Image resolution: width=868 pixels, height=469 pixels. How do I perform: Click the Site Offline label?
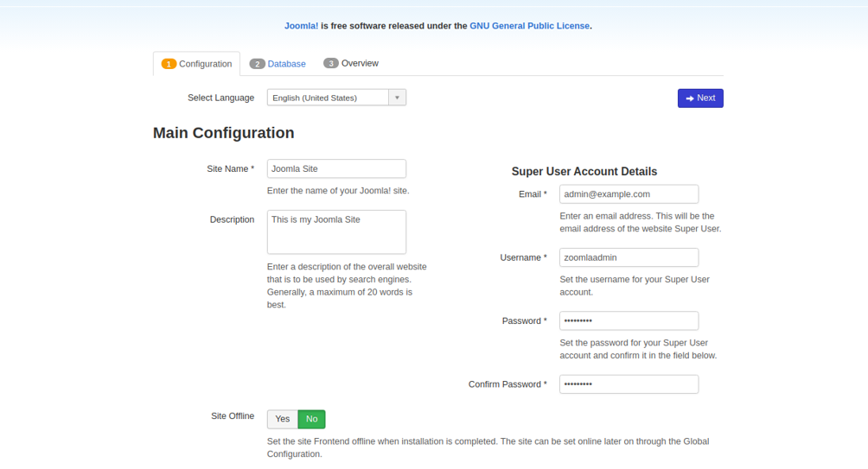(233, 416)
